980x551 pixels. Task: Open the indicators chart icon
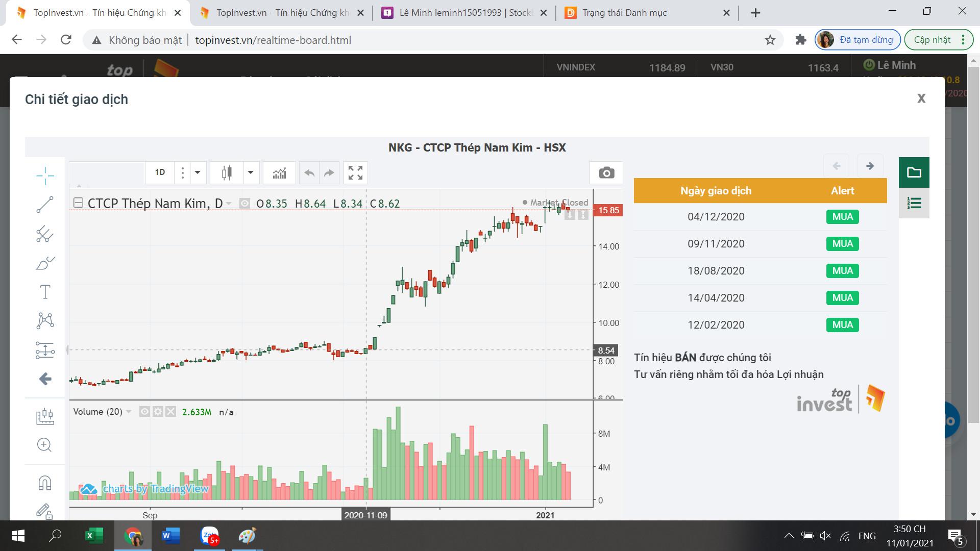pyautogui.click(x=279, y=173)
